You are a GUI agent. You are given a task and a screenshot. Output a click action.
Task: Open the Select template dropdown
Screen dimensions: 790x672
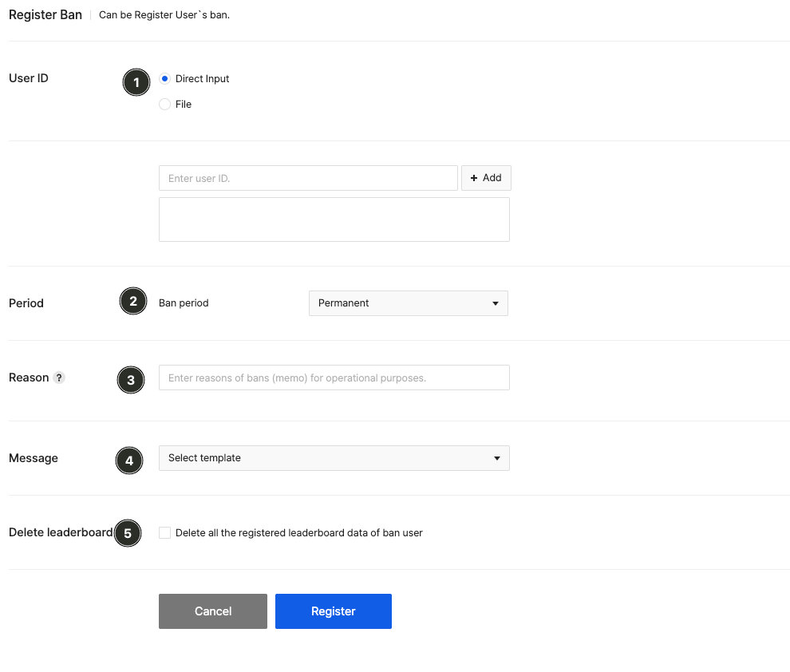[334, 458]
